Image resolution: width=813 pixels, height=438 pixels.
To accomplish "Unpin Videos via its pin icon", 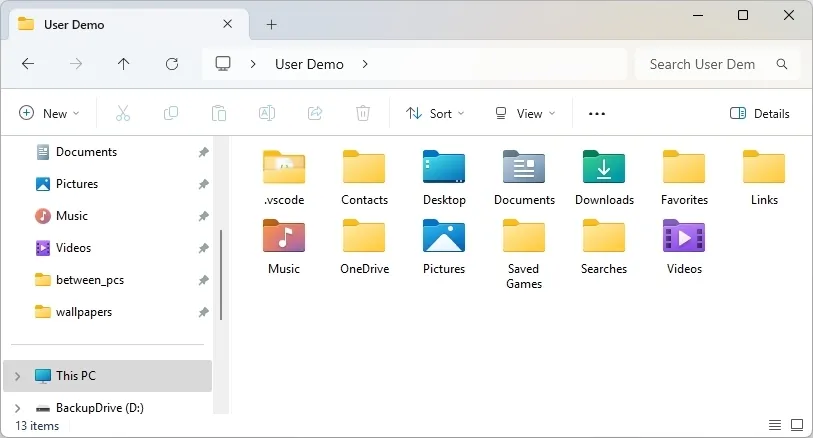I will pyautogui.click(x=204, y=248).
